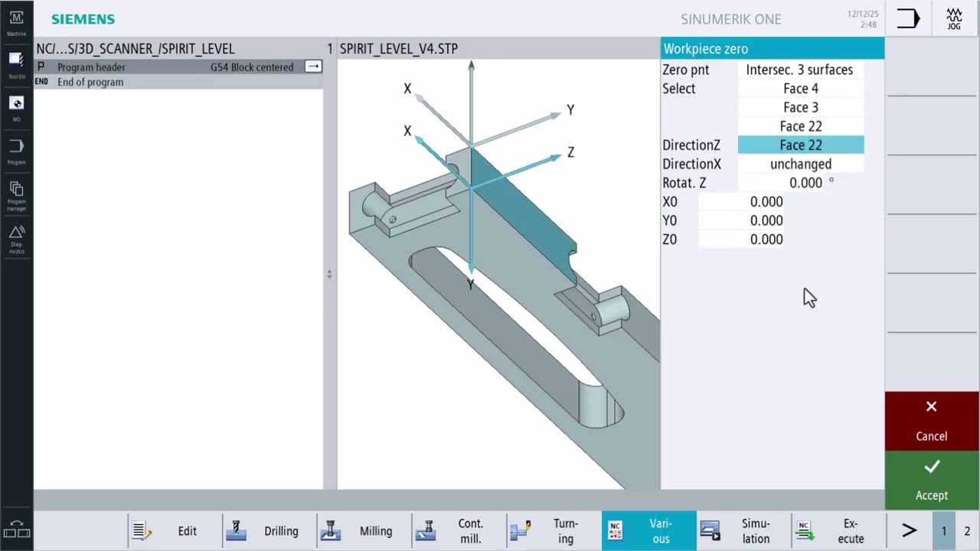Click the Y0 value field

coord(742,220)
